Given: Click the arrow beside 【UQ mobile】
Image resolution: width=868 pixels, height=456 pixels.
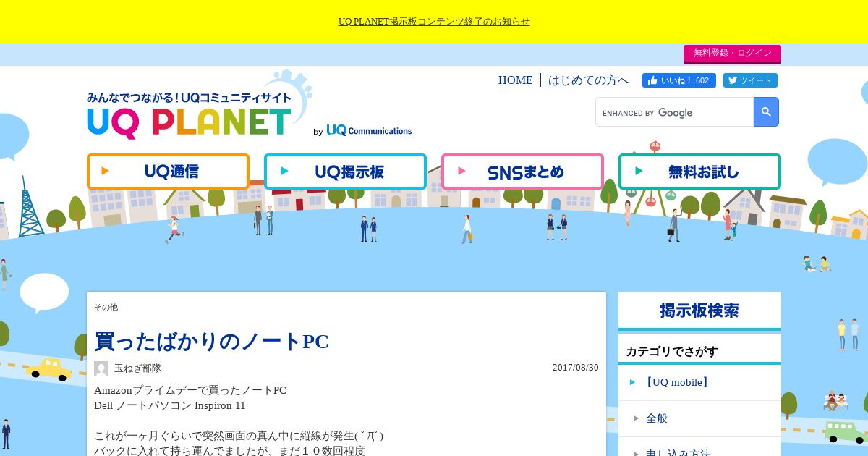Looking at the screenshot, I should click(632, 382).
